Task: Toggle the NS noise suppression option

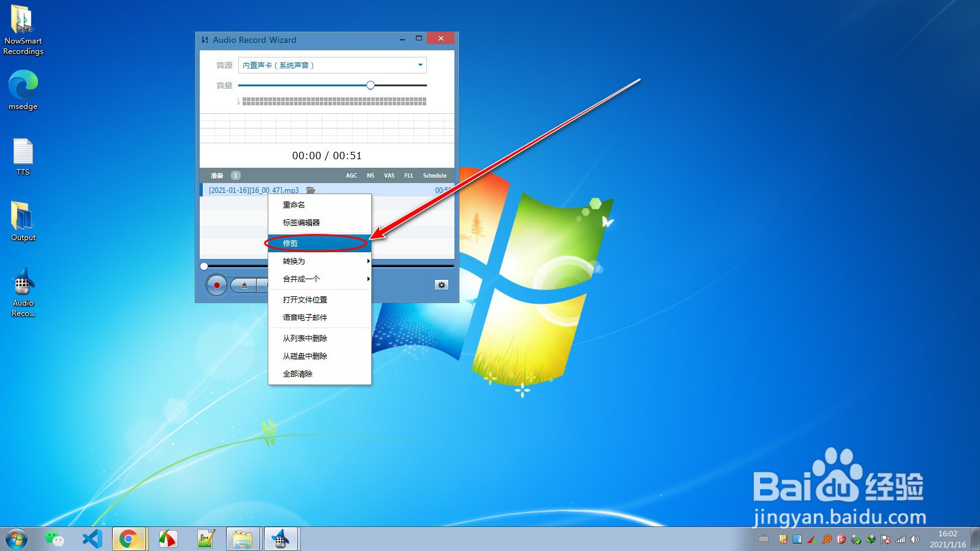Action: pos(371,176)
